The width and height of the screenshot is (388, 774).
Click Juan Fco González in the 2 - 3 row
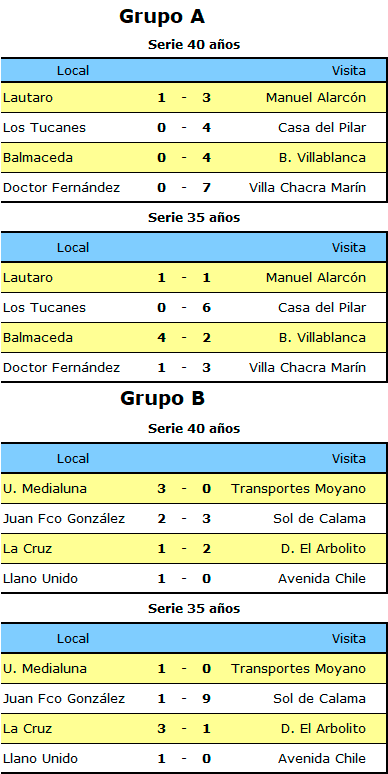(64, 519)
